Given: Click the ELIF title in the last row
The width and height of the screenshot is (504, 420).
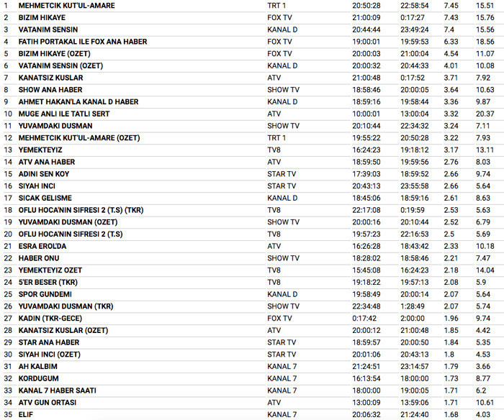Looking at the screenshot, I should (x=26, y=414).
